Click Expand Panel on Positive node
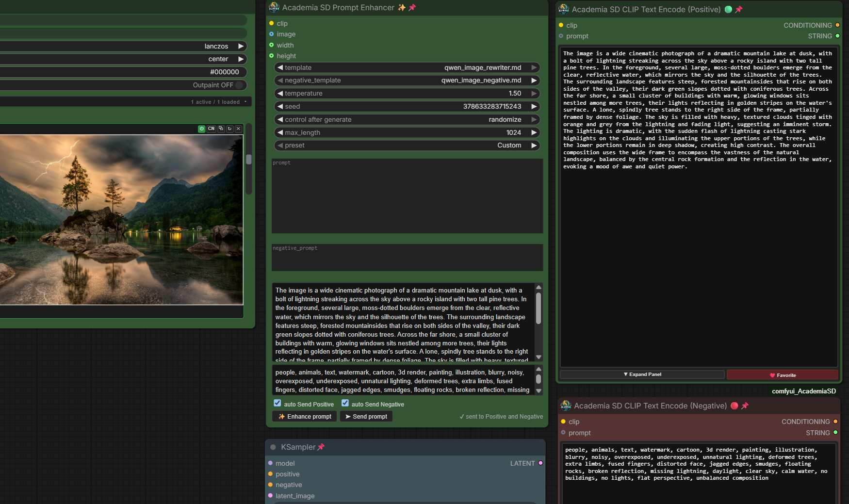This screenshot has width=849, height=504. [x=642, y=374]
